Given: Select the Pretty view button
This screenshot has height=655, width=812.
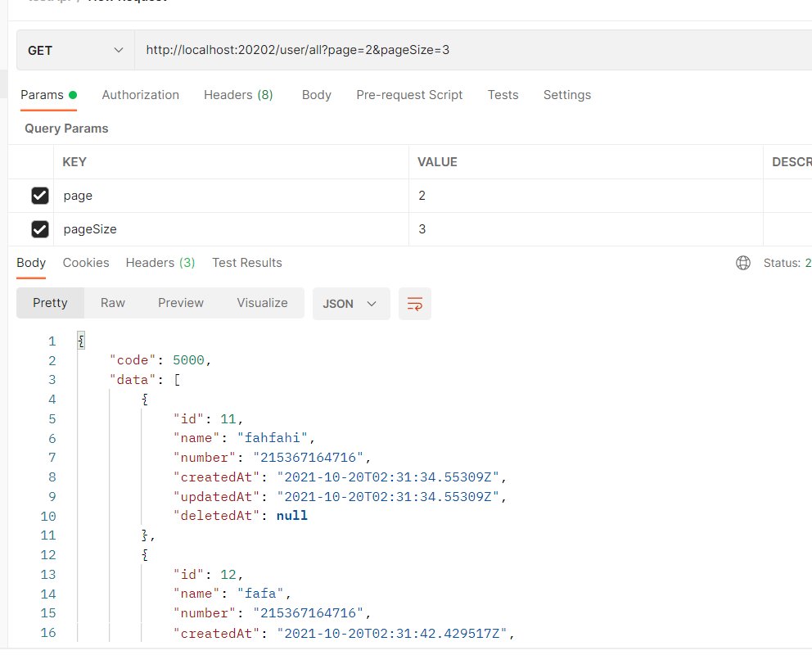Looking at the screenshot, I should (50, 303).
